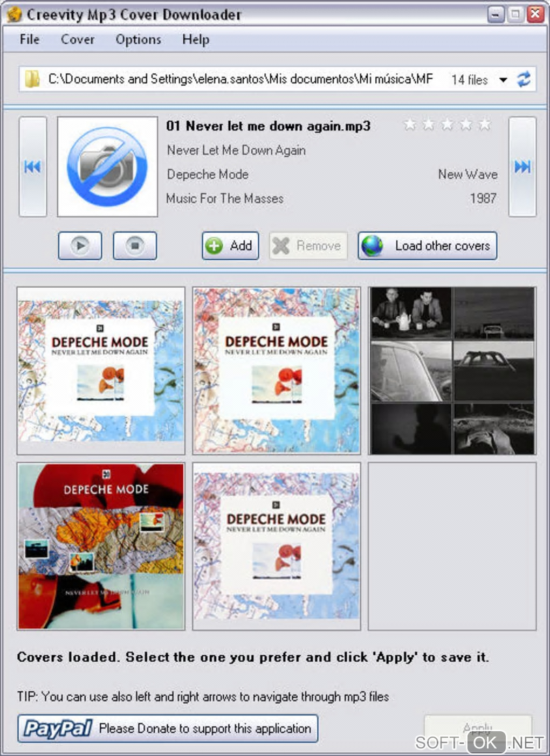Stop playback of the mp3 track

coord(135,246)
